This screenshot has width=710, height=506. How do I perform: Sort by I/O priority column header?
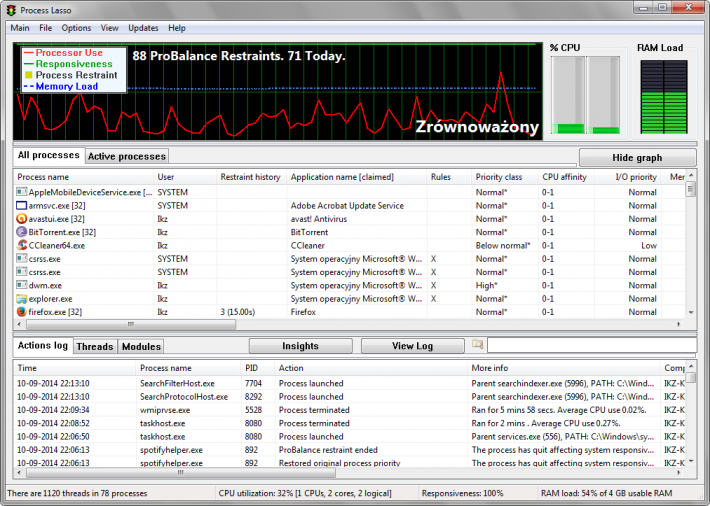pos(628,177)
